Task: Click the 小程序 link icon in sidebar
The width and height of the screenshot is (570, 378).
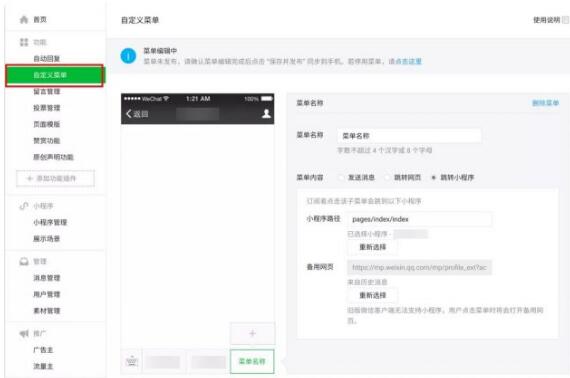Action: (x=24, y=206)
